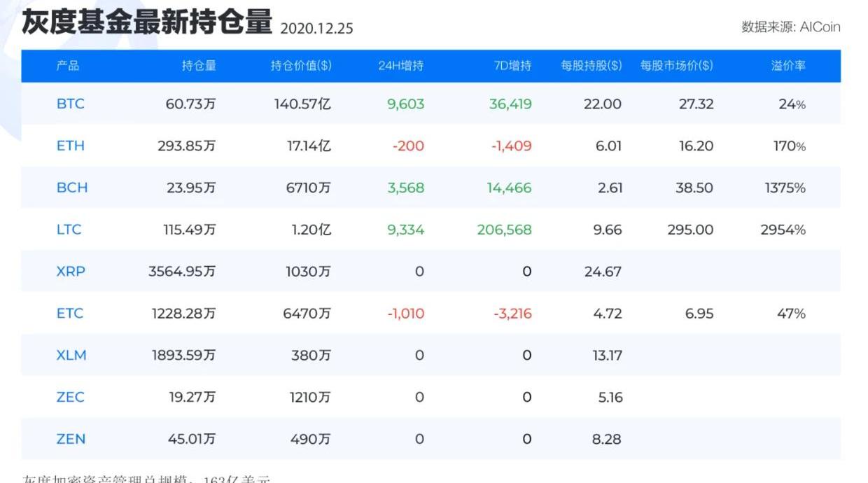
Task: Sort by 持仓量 column header
Action: [x=199, y=66]
